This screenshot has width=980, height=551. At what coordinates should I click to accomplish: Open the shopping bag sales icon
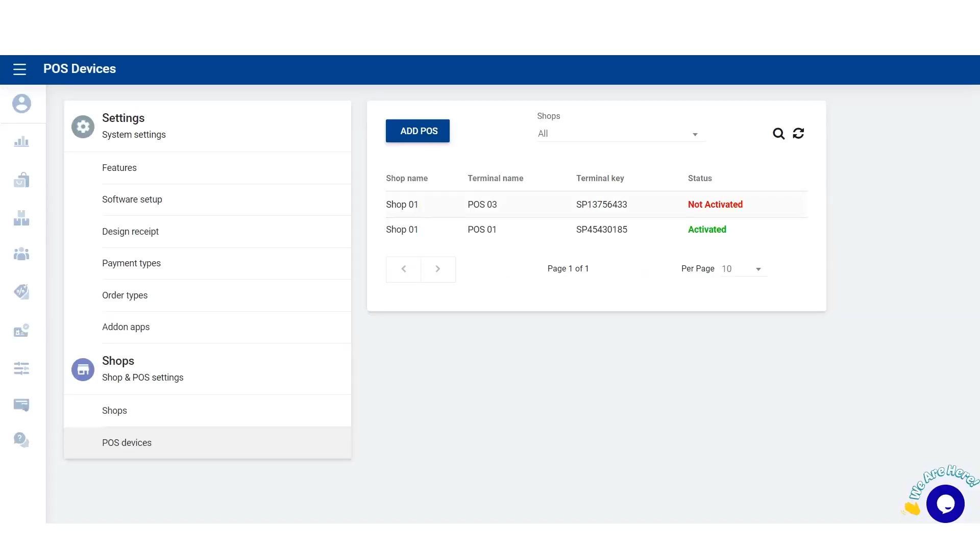coord(21,180)
